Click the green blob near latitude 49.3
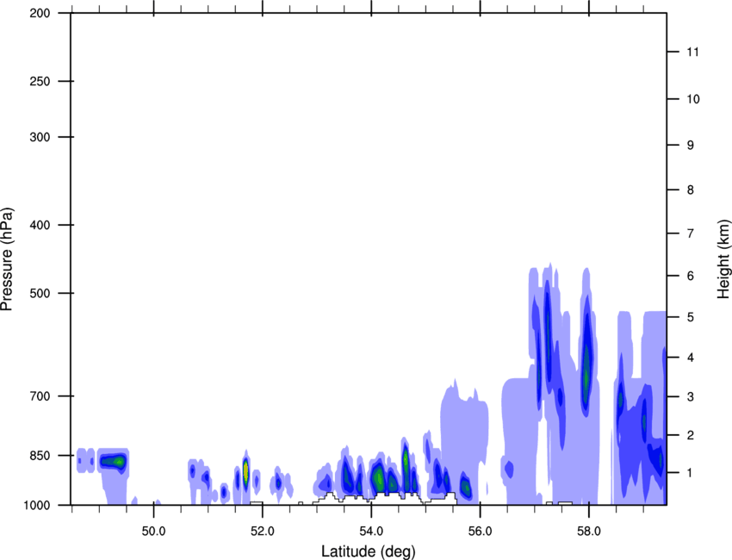Image resolution: width=732 pixels, height=560 pixels. pyautogui.click(x=115, y=462)
